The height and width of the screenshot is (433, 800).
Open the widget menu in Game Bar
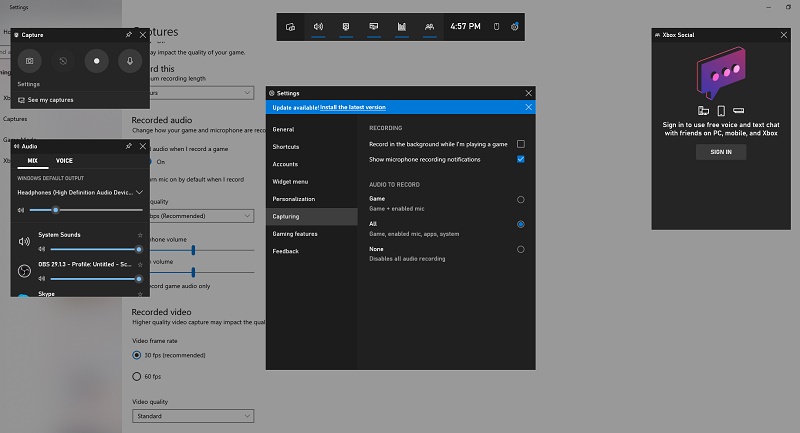click(290, 27)
